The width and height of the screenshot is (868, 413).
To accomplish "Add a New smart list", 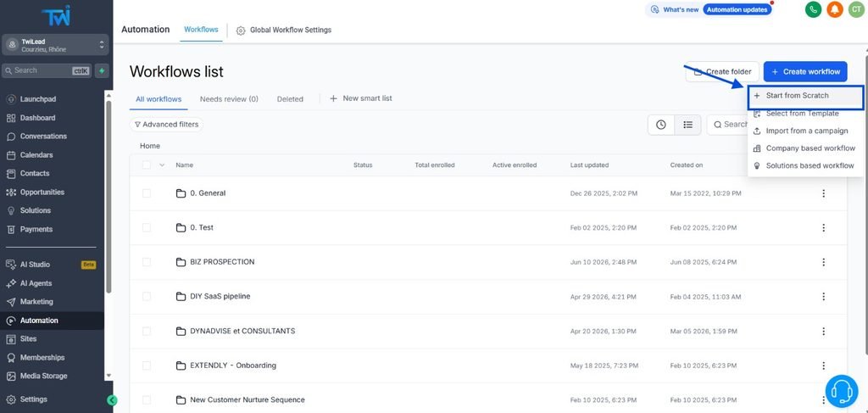I will click(x=361, y=98).
